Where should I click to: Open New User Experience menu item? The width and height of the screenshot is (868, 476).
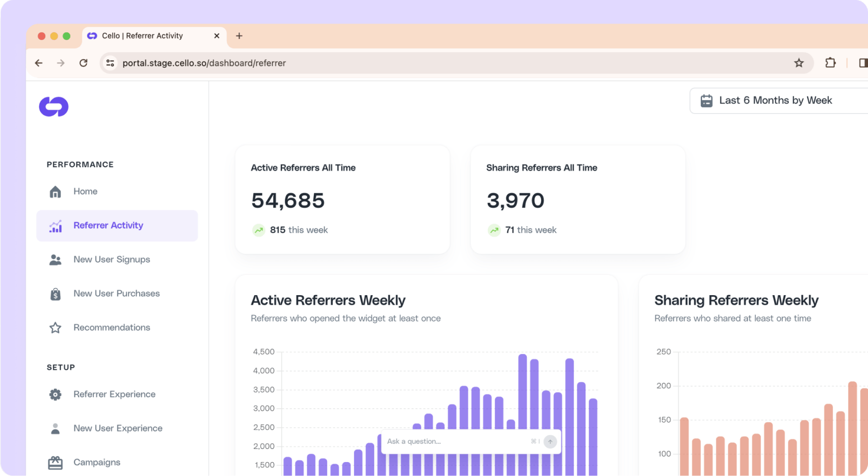[x=118, y=429]
